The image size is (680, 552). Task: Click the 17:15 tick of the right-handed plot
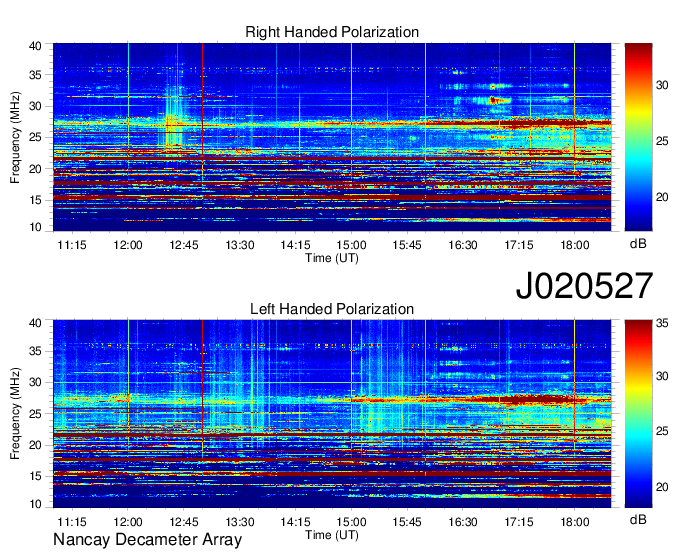(519, 245)
